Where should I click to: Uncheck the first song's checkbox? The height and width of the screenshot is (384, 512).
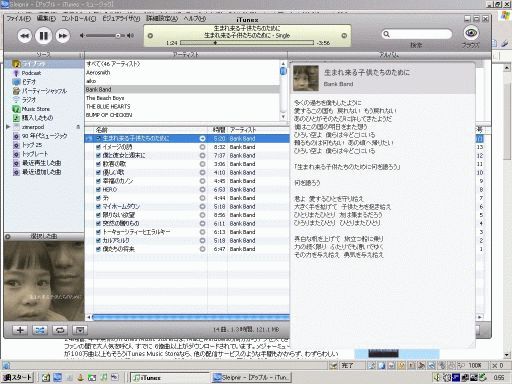98,138
